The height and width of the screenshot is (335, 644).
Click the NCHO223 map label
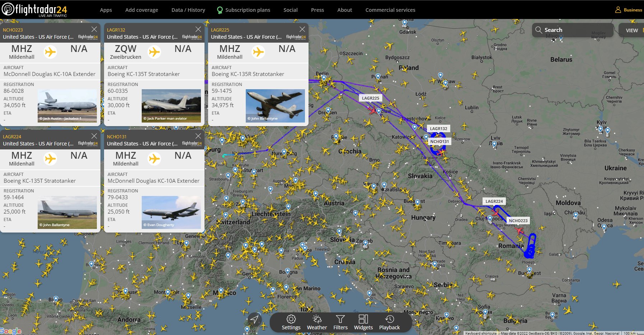[x=518, y=221]
